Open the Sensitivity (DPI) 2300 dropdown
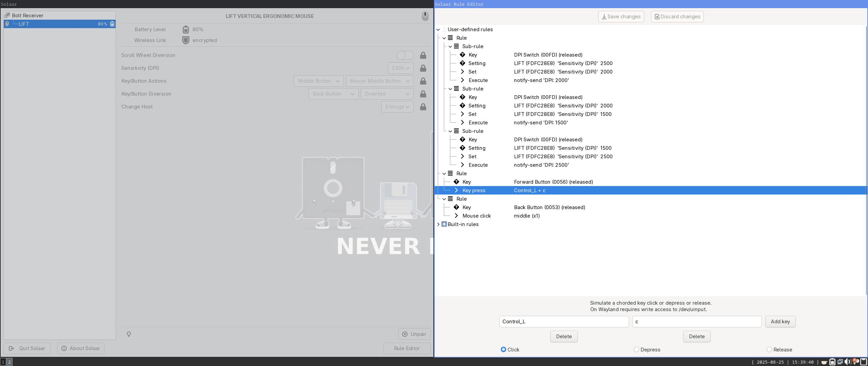This screenshot has width=868, height=366. pos(400,68)
